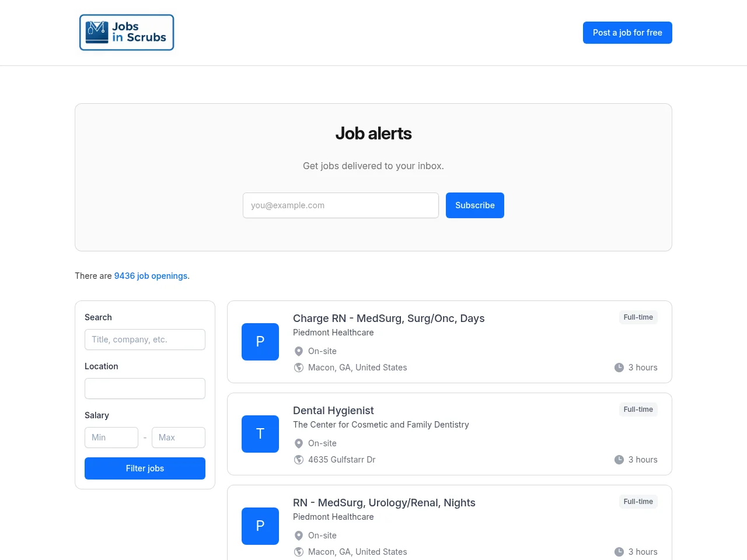
Task: Click the clock icon in Charge RN listing
Action: [x=619, y=367]
